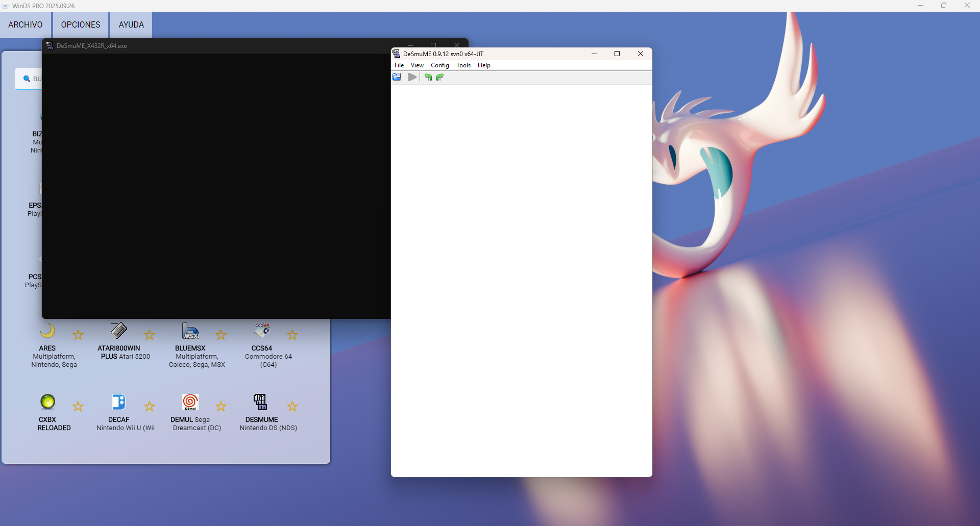The height and width of the screenshot is (526, 980).
Task: Maximize the DeSmuME 0.9.12 window
Action: 617,54
